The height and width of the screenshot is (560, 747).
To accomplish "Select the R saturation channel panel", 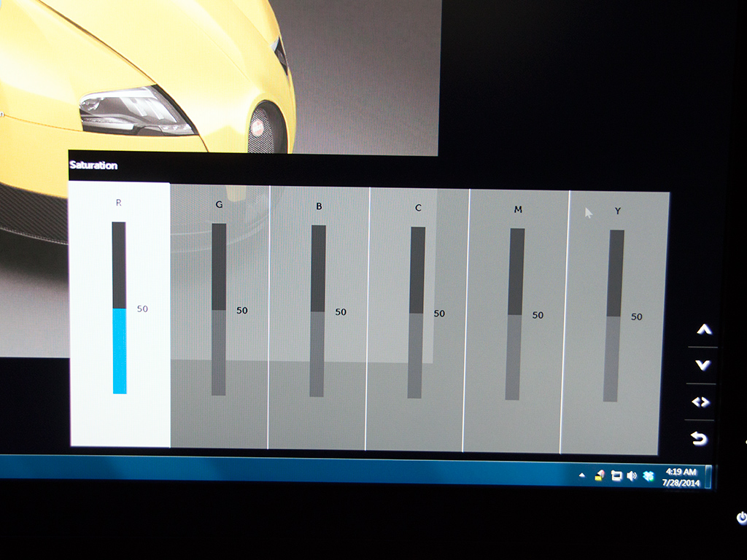I will tap(120, 314).
